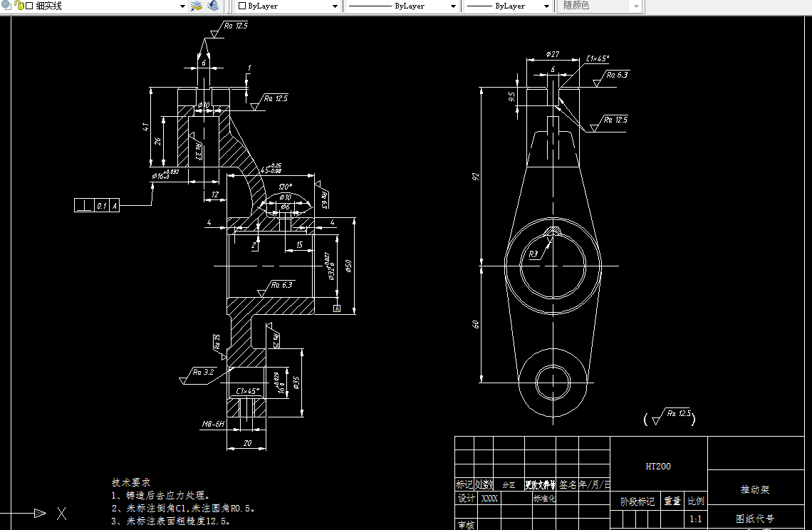Select the 标准化 title block cell
Screen dimensions: 812x530
pyautogui.click(x=543, y=499)
